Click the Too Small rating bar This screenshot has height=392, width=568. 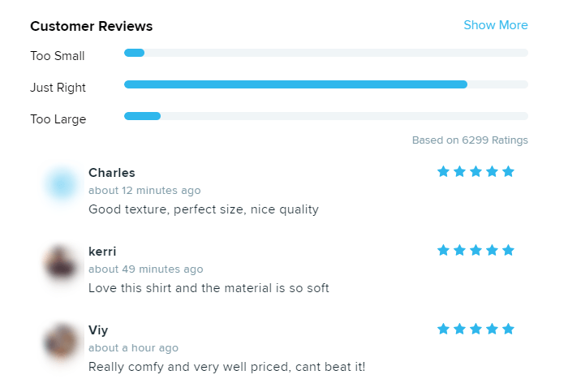tap(325, 53)
